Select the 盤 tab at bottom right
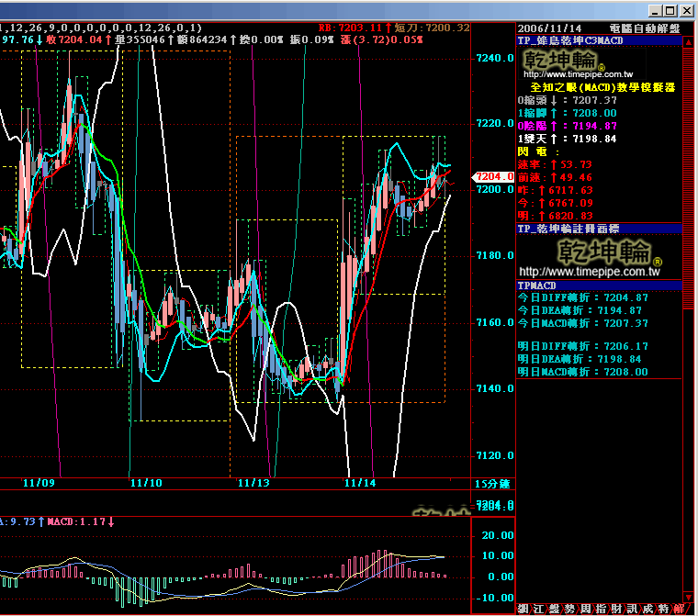The width and height of the screenshot is (698, 616). 553,608
